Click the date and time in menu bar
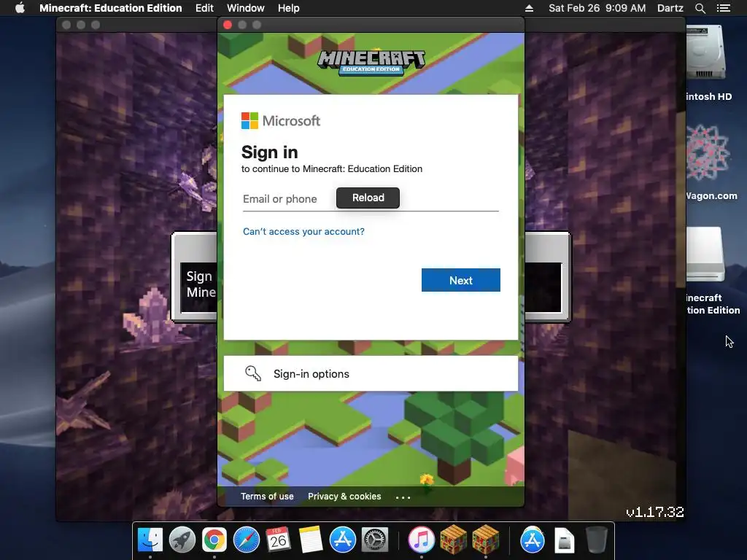Screen dimensions: 747x560 pos(597,8)
